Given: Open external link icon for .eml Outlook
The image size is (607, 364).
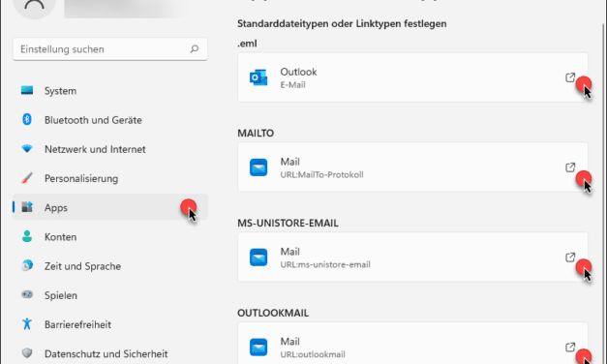Looking at the screenshot, I should tap(570, 77).
